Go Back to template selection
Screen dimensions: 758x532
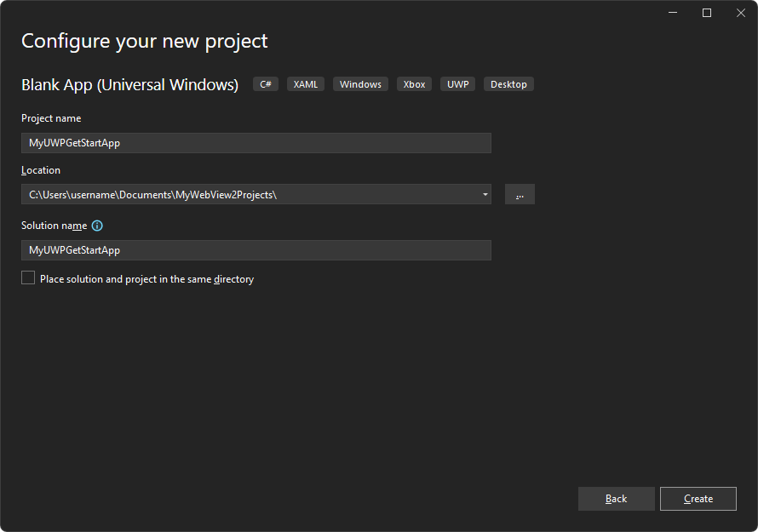616,498
